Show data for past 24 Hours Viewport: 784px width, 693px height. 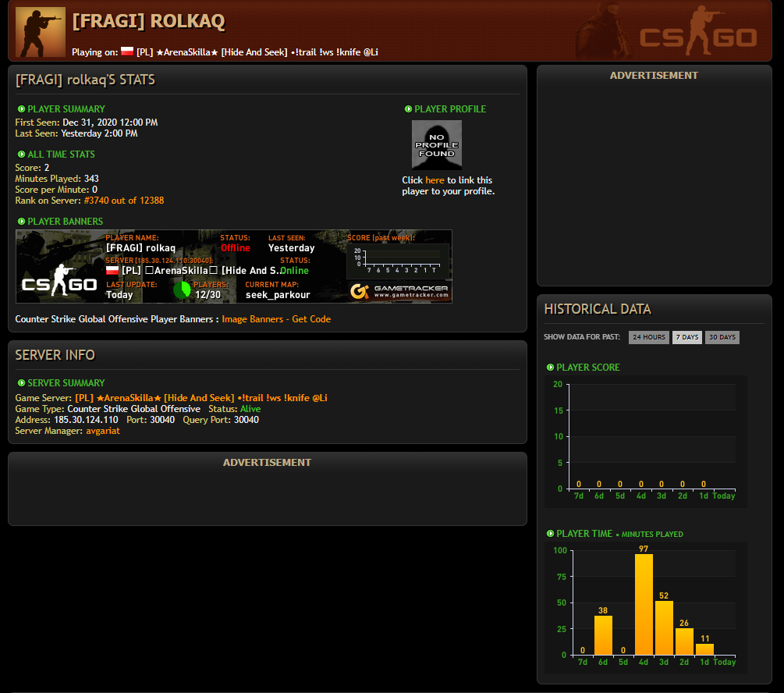[649, 337]
